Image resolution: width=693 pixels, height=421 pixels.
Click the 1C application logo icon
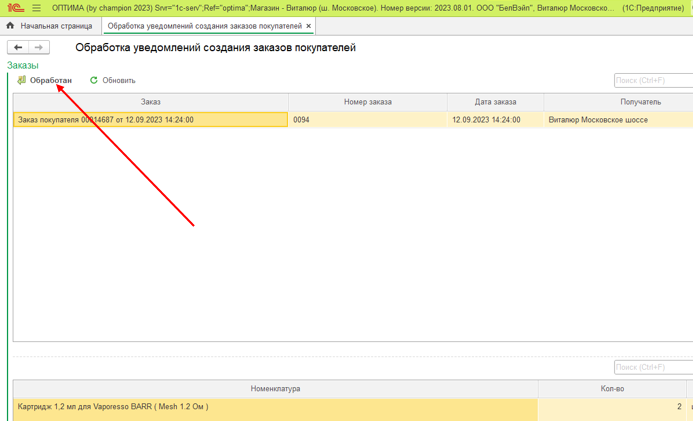pos(15,7)
